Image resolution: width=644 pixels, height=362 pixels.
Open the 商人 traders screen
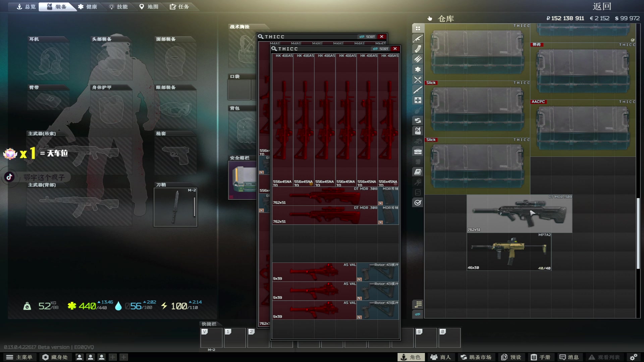point(441,357)
